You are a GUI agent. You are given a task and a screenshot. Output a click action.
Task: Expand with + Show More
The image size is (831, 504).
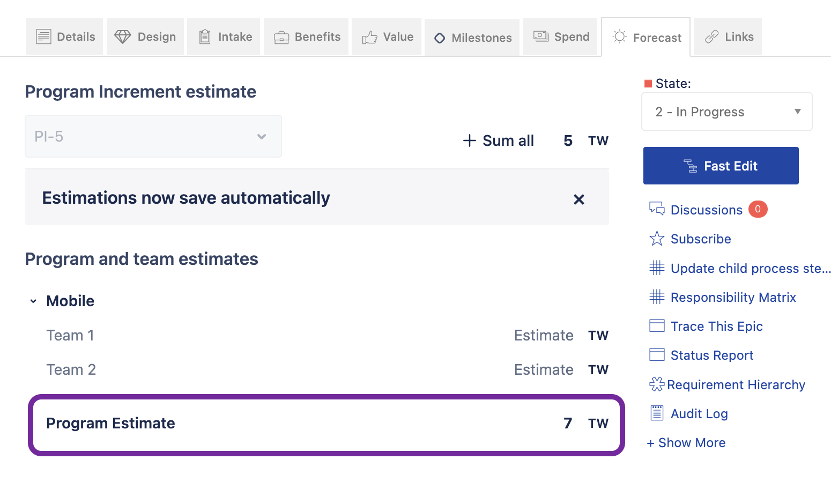point(686,443)
